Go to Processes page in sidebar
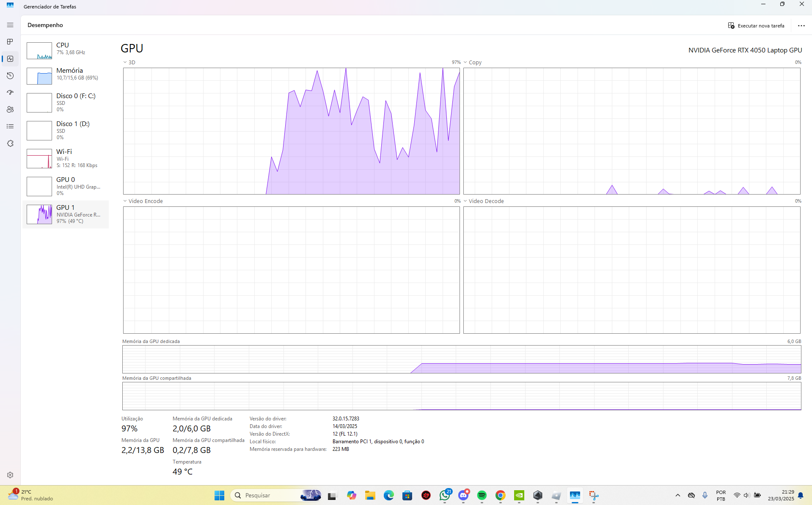The width and height of the screenshot is (812, 505). [10, 42]
